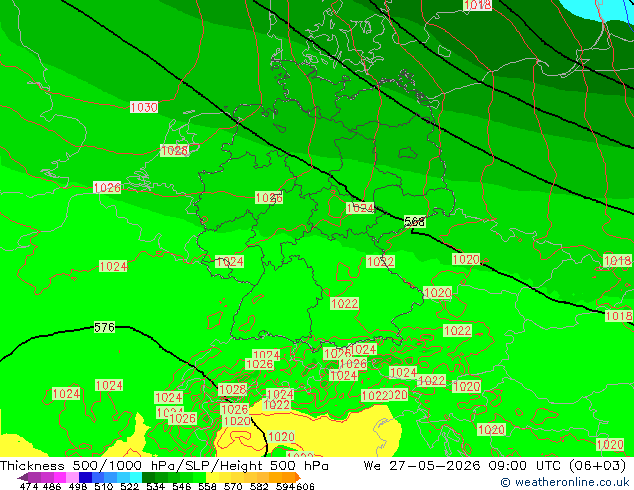634x490 pixels.
Task: Click the bright magenta legend swatch
Action: [x=60, y=477]
